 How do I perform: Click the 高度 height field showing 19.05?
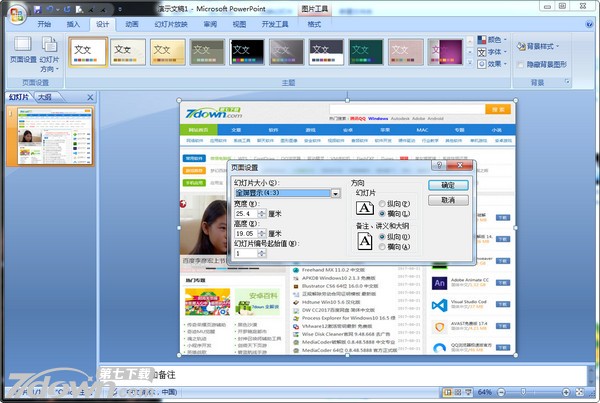click(x=246, y=233)
